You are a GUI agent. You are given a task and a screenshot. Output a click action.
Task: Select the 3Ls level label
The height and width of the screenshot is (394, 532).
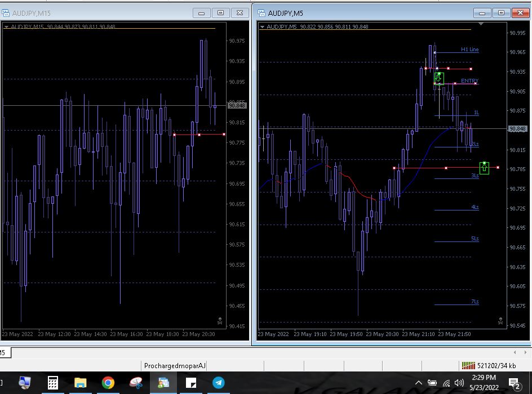click(475, 176)
